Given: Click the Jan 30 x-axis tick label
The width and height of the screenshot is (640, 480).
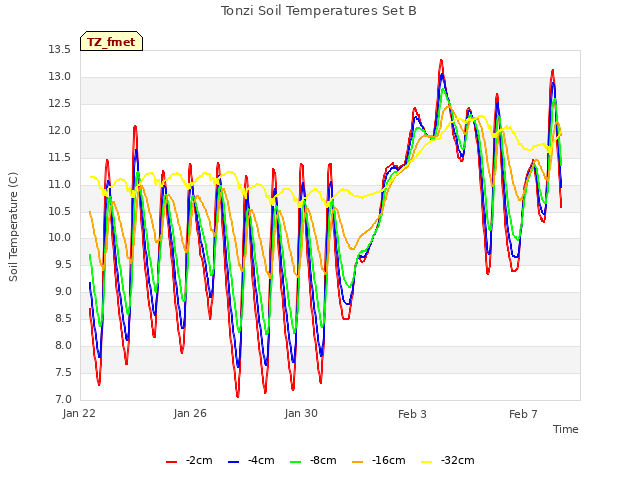Looking at the screenshot, I should point(301,413).
